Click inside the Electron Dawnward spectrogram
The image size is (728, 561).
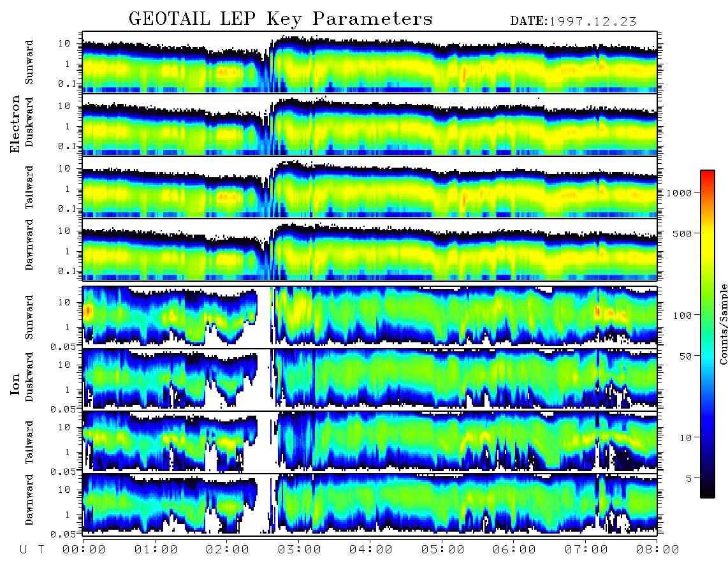(x=370, y=249)
